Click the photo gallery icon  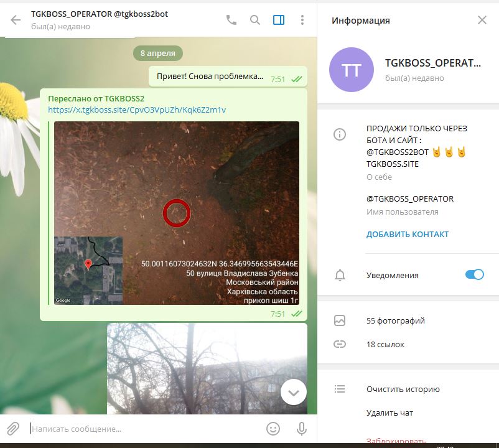tap(340, 320)
